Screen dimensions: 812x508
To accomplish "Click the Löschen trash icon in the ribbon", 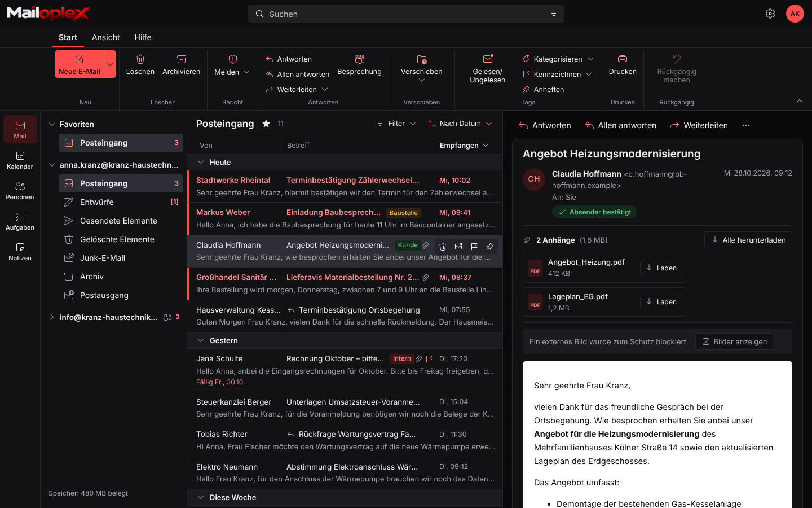I will [x=140, y=59].
